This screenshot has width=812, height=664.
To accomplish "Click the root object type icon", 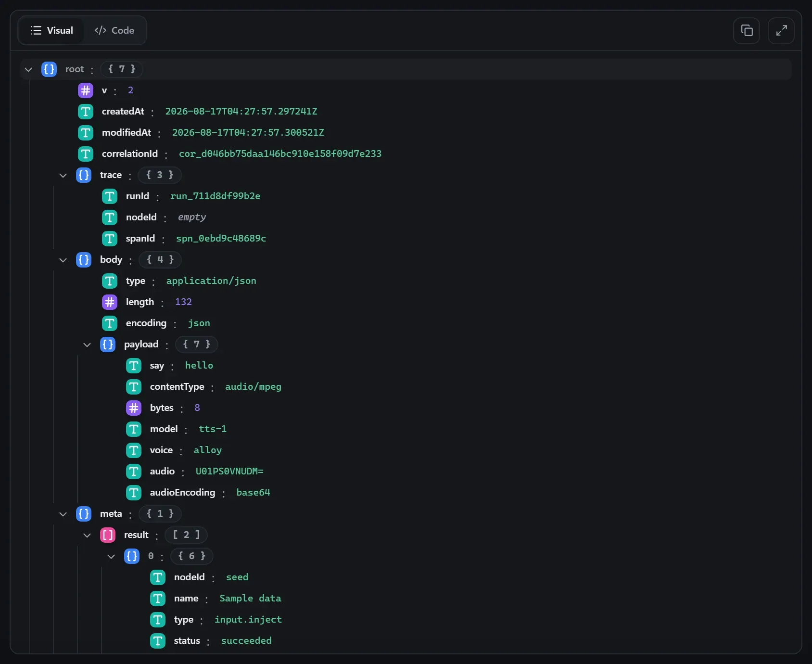I will pos(49,69).
